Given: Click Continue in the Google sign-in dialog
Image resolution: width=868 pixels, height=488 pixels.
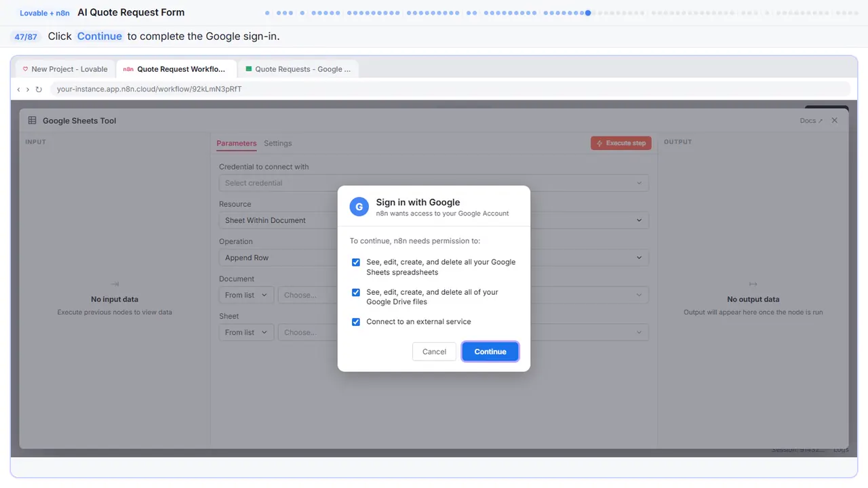Looking at the screenshot, I should [490, 352].
